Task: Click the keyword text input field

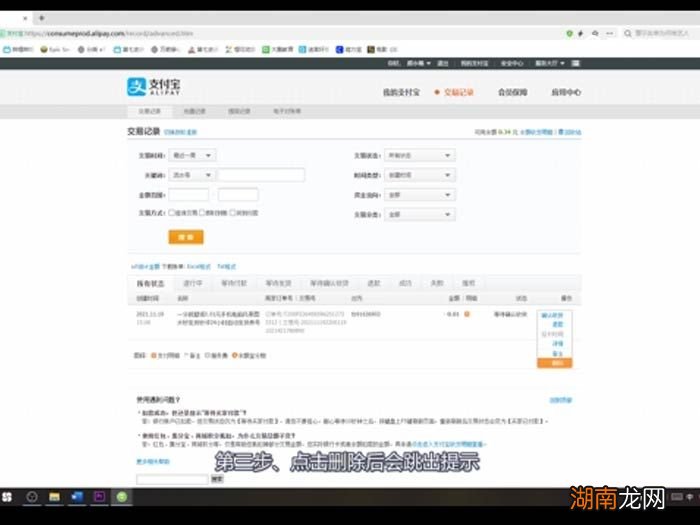Action: coord(262,175)
